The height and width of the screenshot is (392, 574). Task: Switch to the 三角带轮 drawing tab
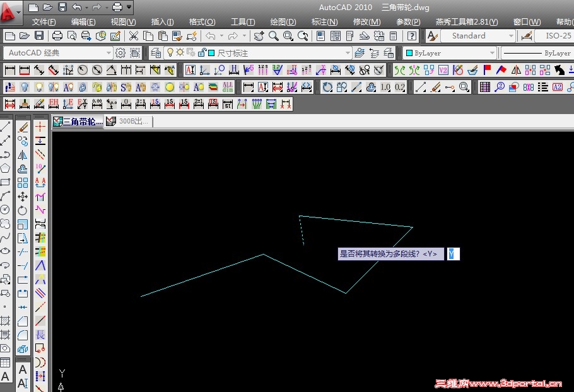78,122
